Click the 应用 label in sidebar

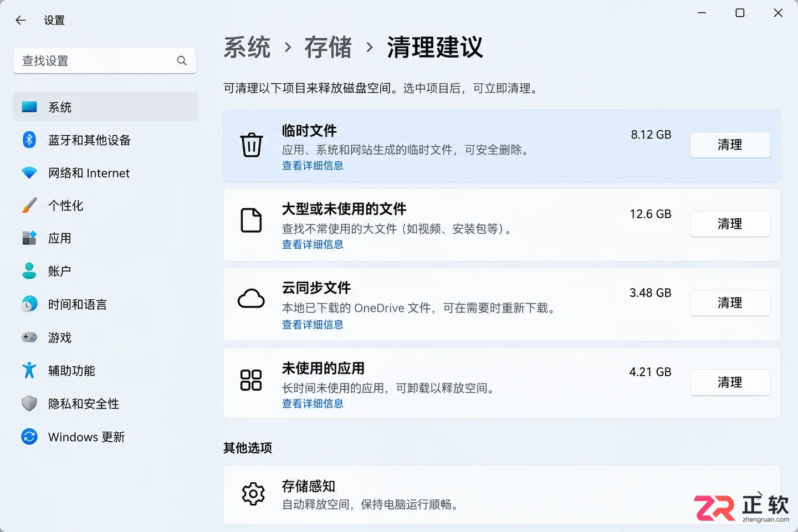click(x=60, y=238)
